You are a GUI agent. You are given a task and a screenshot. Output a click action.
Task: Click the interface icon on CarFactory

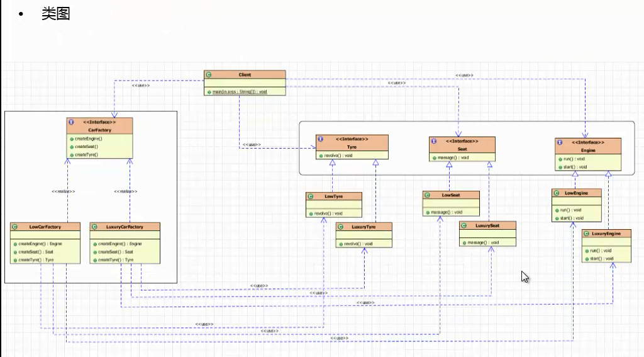(x=70, y=122)
